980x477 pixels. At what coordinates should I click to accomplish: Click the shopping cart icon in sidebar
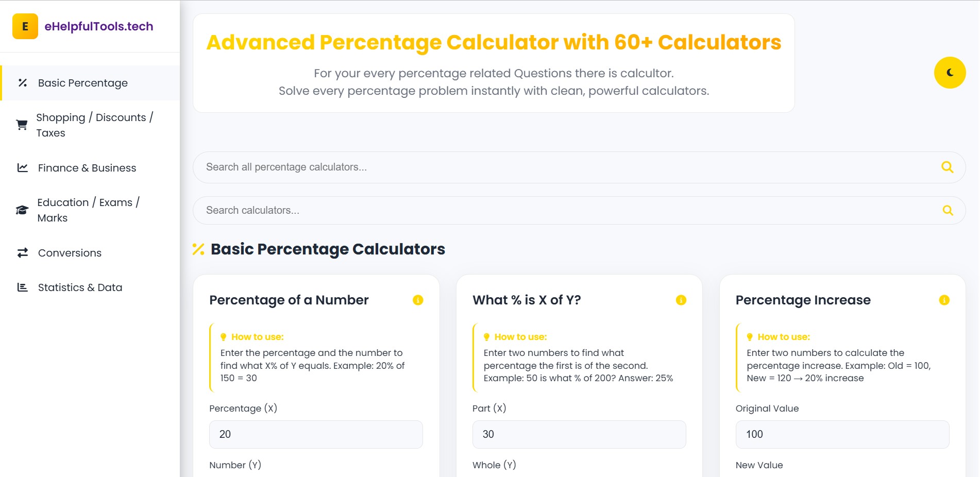[x=22, y=125]
